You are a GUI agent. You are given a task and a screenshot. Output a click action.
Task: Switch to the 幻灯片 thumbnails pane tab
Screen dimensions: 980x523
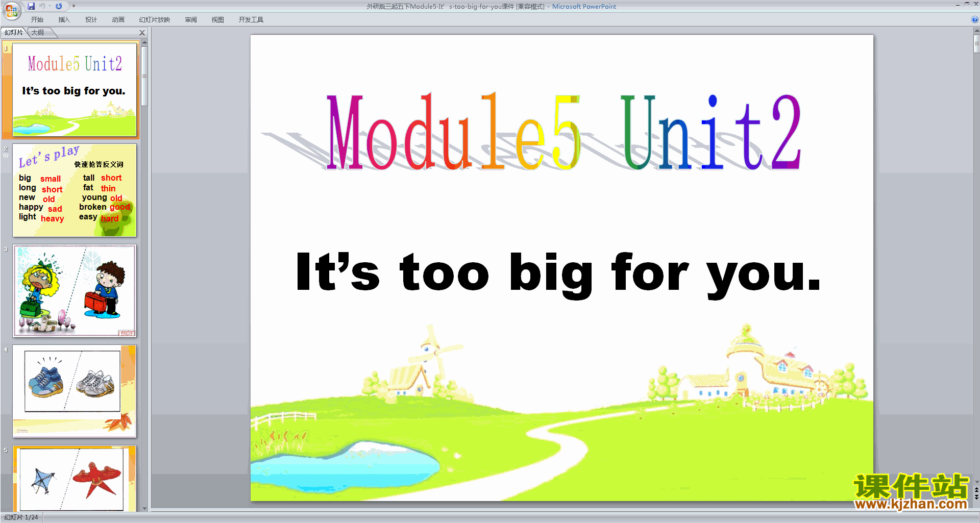tap(14, 33)
